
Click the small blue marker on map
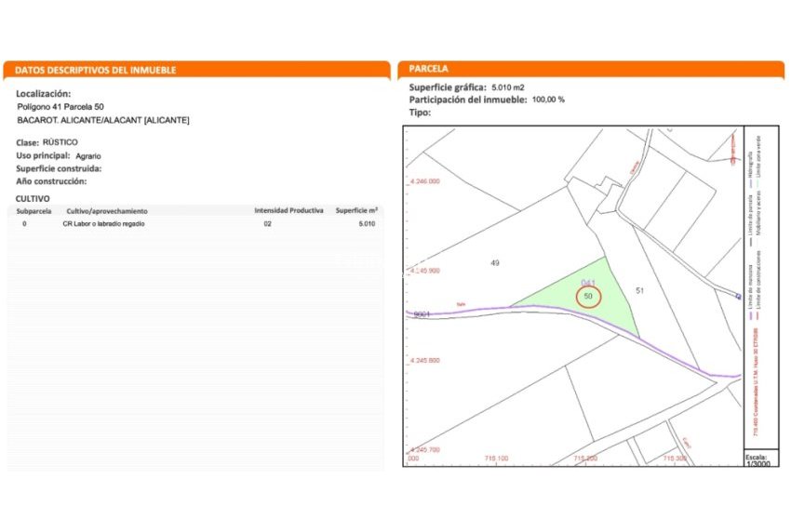coord(738,297)
